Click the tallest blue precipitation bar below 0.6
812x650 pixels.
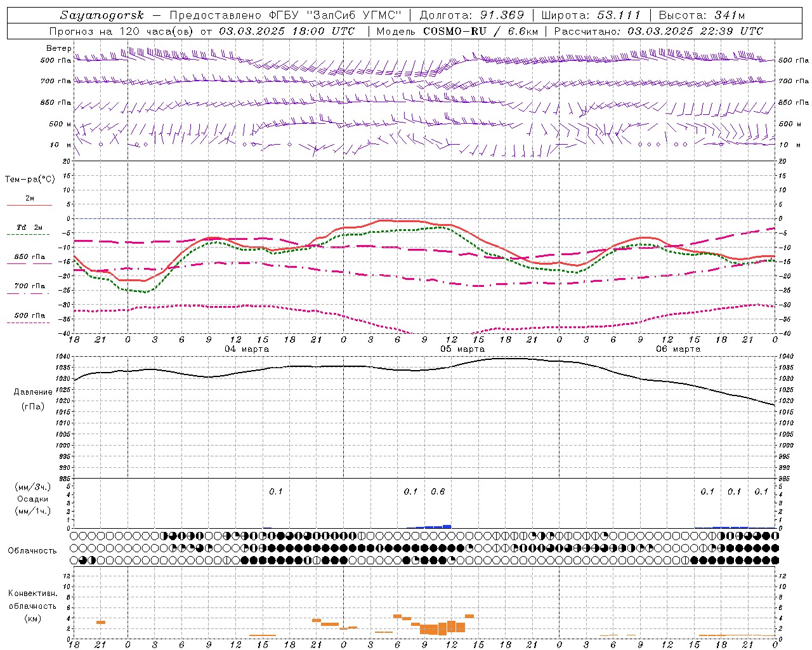(447, 526)
